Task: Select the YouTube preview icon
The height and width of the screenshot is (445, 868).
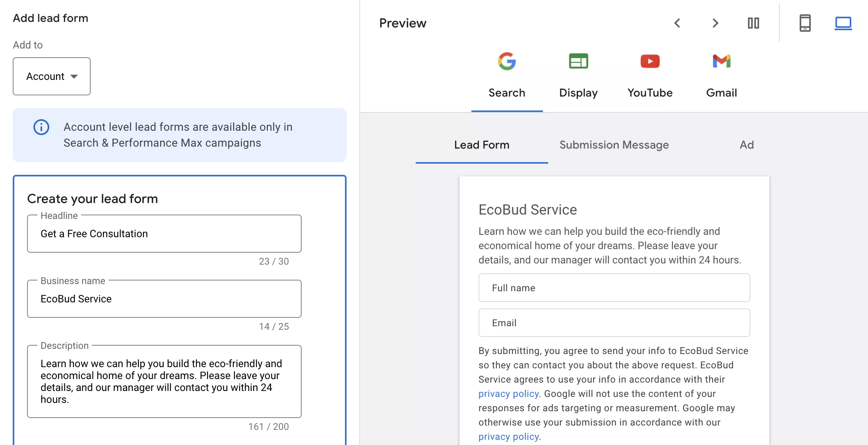Action: pos(650,61)
